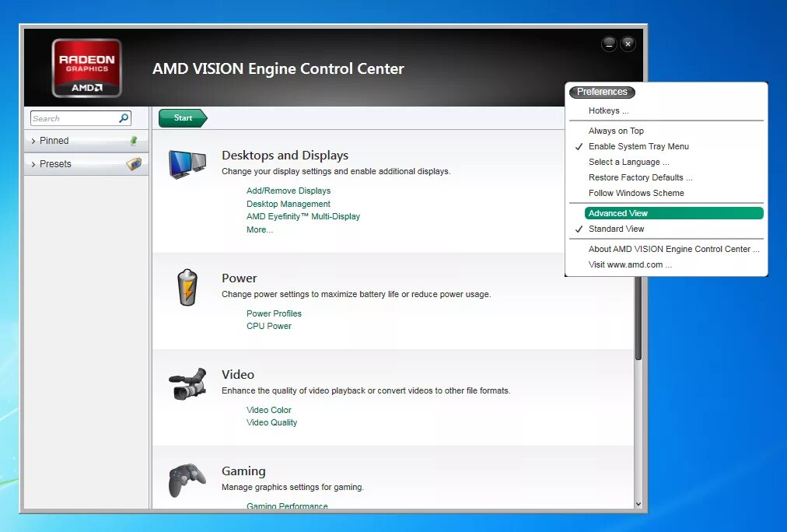The width and height of the screenshot is (787, 532).
Task: Open Desktop Management link
Action: coord(288,204)
